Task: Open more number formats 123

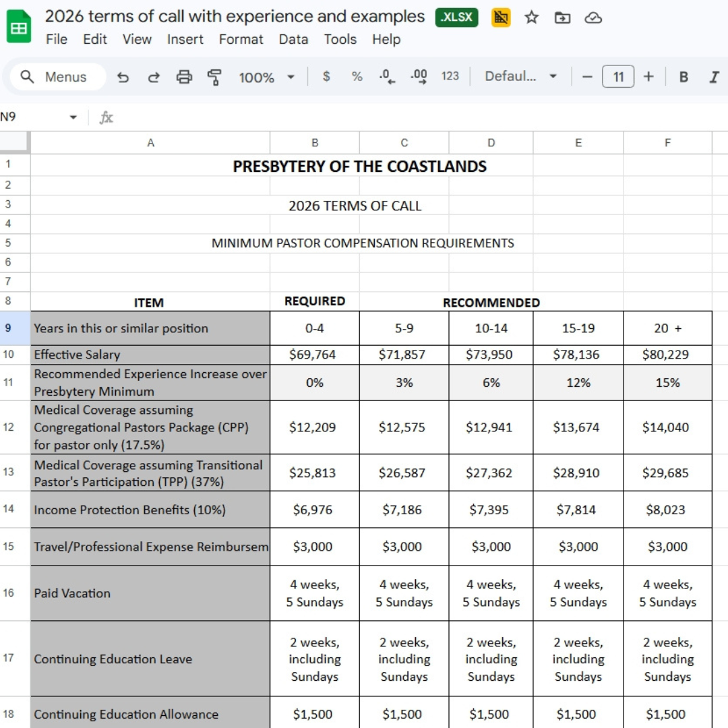Action: (x=450, y=76)
